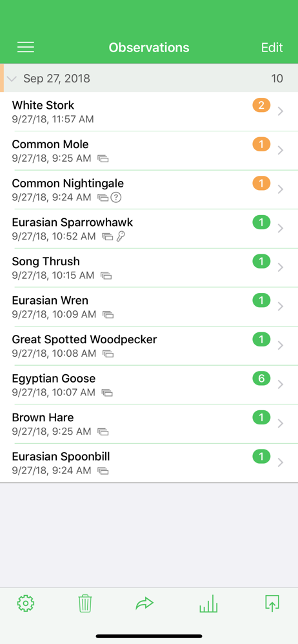Screen dimensions: 298x644
Task: Tap the question mark icon on Common Nightingale
Action: click(x=117, y=198)
